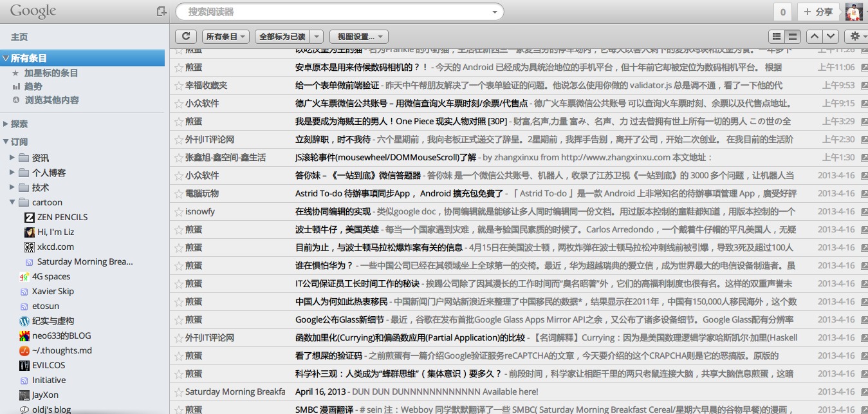
Task: Open article 中国人为何如此热衷移民
Action: (342, 301)
